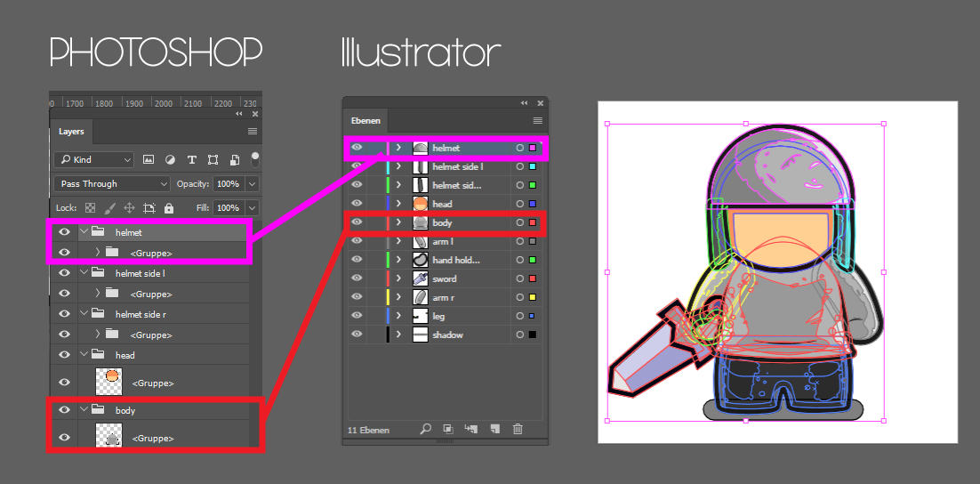Click the lock image pixels brush icon
This screenshot has height=484, width=980.
[x=109, y=207]
